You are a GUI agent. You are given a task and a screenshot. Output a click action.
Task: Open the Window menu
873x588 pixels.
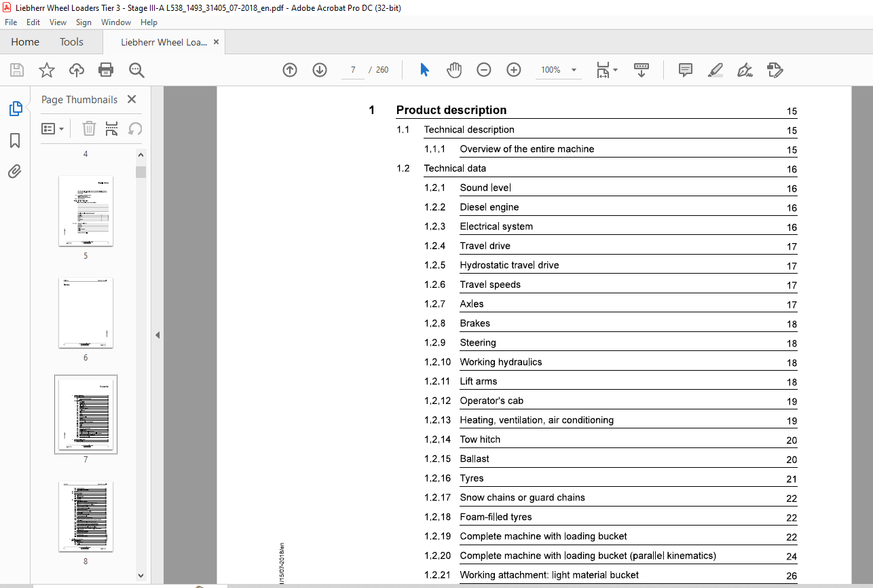[x=116, y=22]
